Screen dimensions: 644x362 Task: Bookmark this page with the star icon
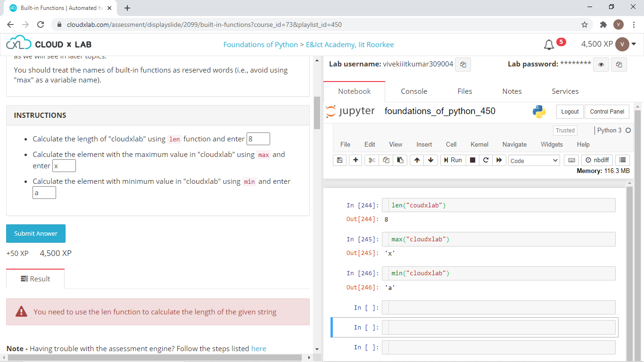pyautogui.click(x=585, y=25)
